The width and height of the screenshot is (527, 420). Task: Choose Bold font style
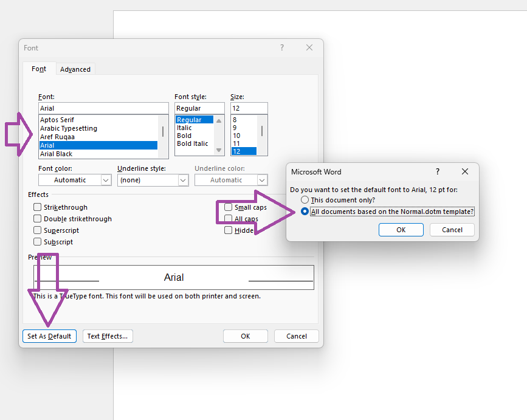coord(195,136)
